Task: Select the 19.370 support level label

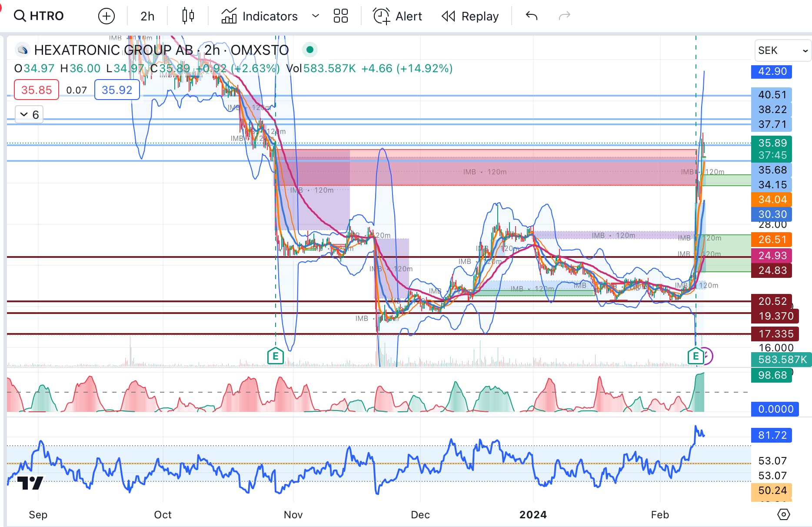Action: tap(775, 316)
